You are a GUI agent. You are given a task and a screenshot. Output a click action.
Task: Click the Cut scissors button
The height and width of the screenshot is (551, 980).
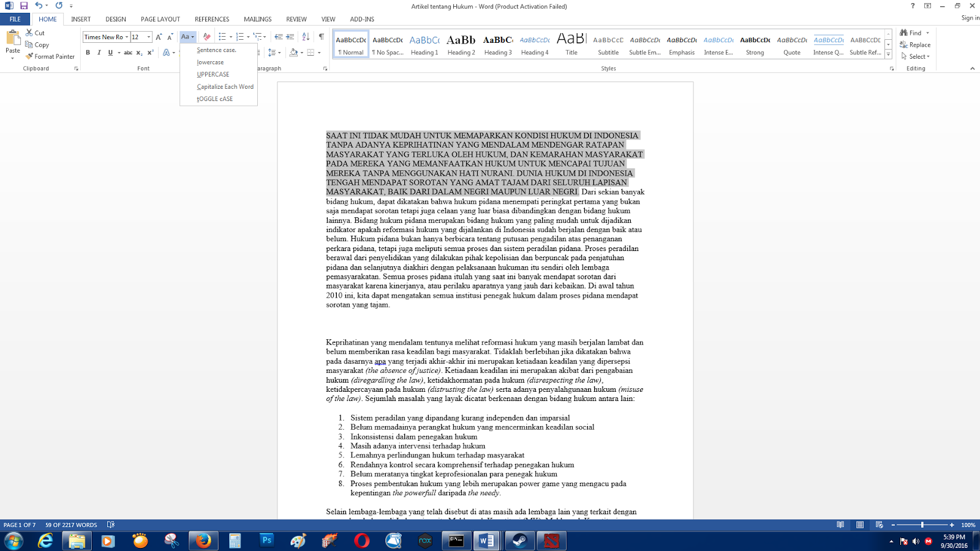(x=35, y=33)
